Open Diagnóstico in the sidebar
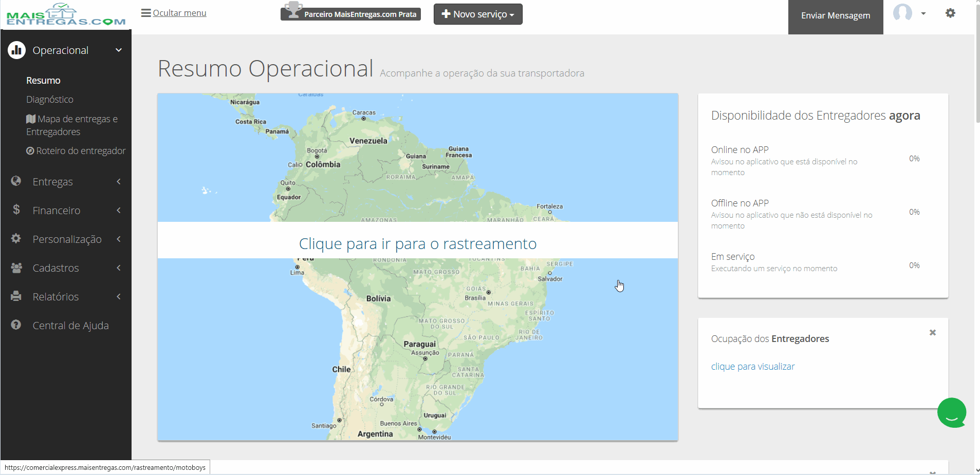980x475 pixels. (50, 100)
